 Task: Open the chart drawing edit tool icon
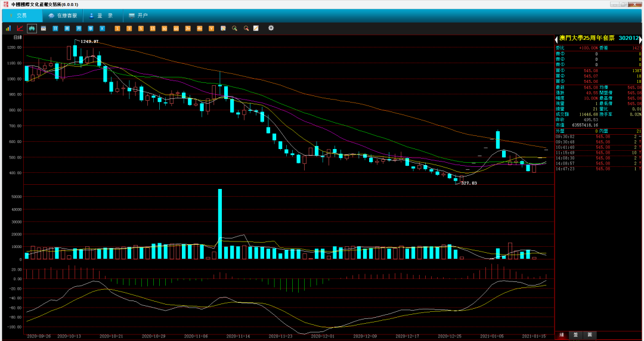[x=223, y=29]
